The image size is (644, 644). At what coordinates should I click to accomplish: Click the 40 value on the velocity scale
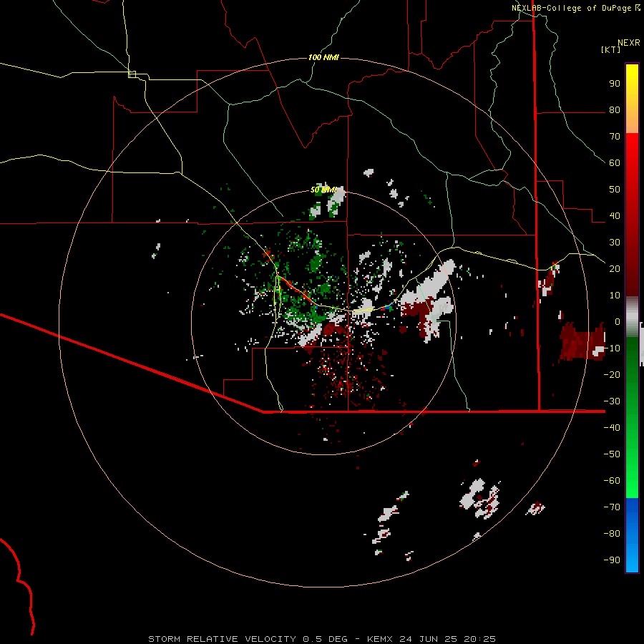click(615, 216)
